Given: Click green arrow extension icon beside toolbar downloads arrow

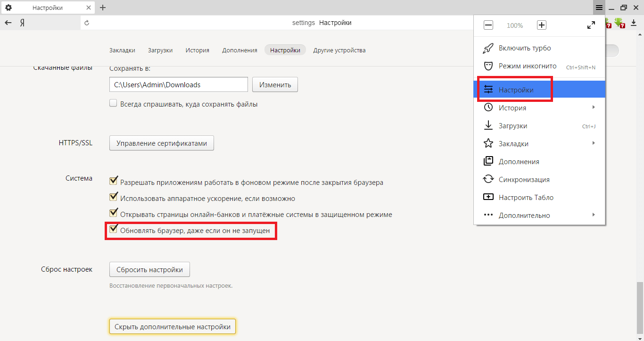Looking at the screenshot, I should tap(620, 23).
